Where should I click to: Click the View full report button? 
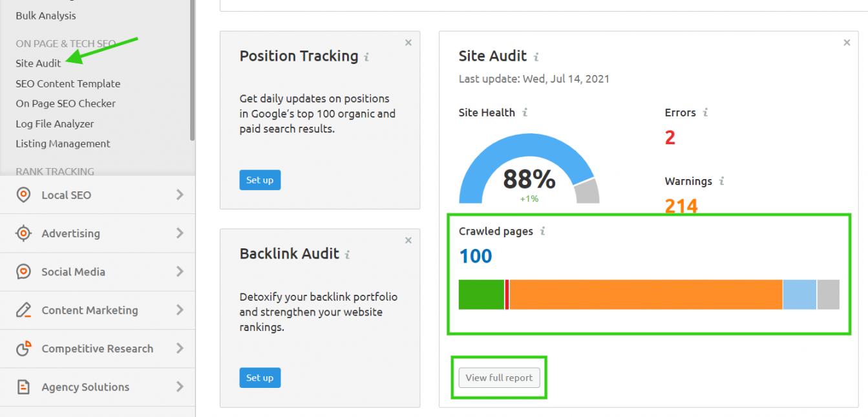coord(499,378)
